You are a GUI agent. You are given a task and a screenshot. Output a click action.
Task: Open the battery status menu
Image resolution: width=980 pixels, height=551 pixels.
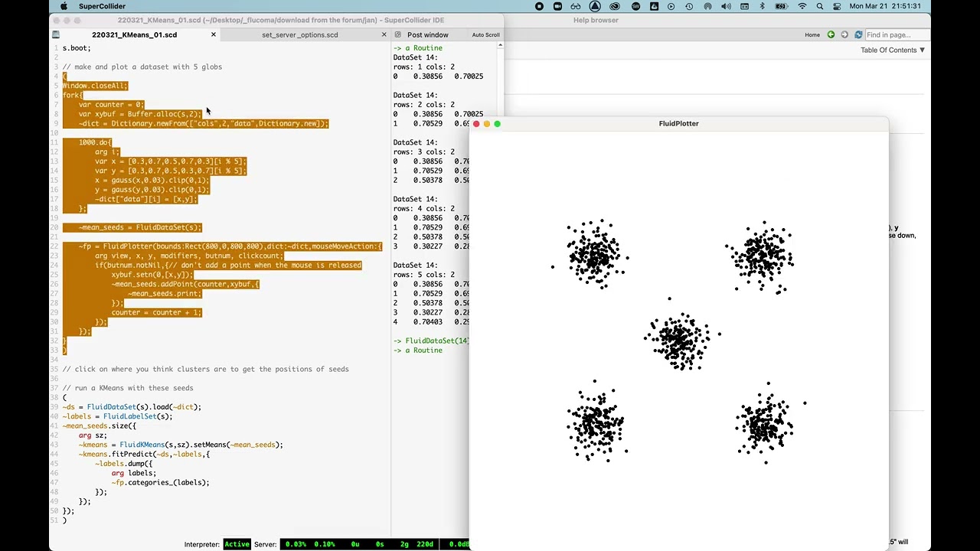[782, 6]
